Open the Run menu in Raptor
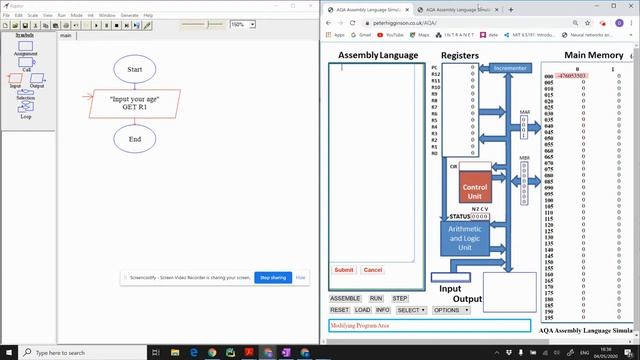640x360 pixels. click(62, 15)
